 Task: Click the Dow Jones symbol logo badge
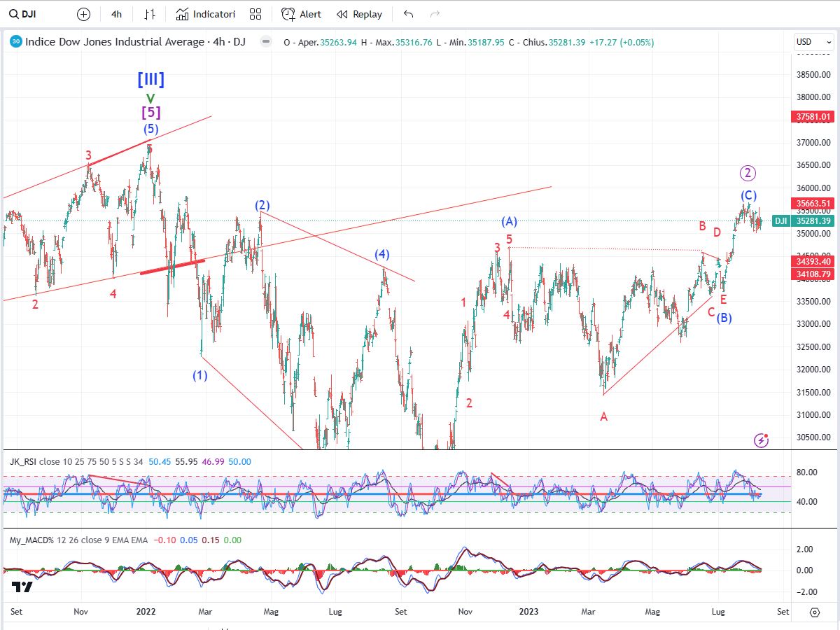click(x=15, y=42)
